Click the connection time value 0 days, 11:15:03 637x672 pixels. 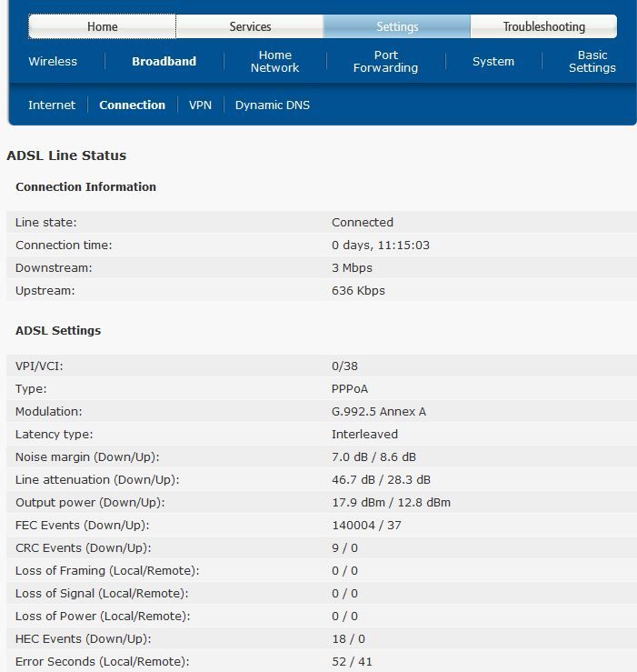coord(381,246)
